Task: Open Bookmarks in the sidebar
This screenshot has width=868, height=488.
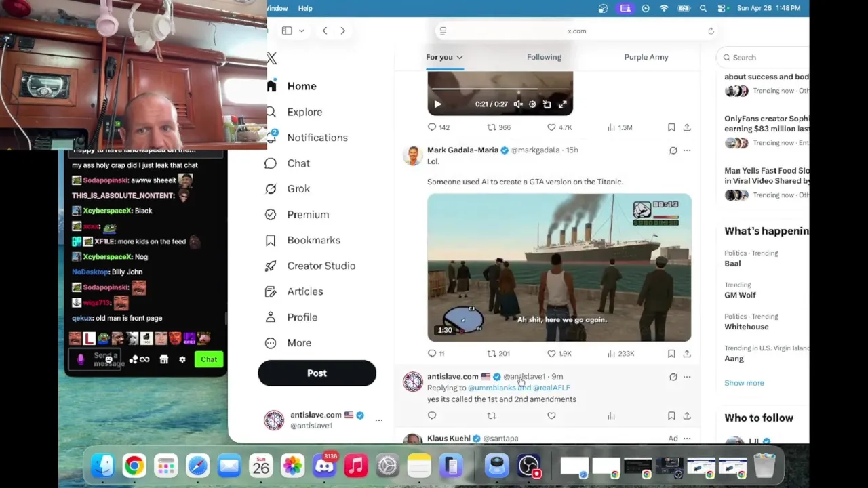Action: click(x=303, y=240)
